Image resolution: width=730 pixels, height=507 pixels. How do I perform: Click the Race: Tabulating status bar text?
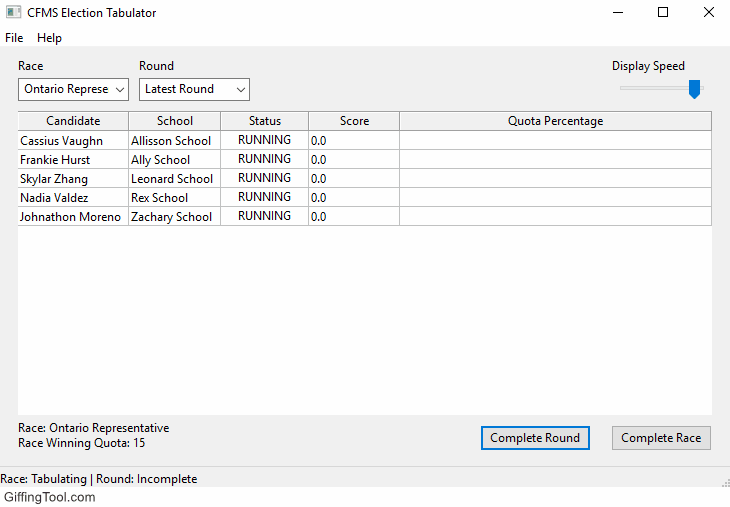tap(99, 479)
